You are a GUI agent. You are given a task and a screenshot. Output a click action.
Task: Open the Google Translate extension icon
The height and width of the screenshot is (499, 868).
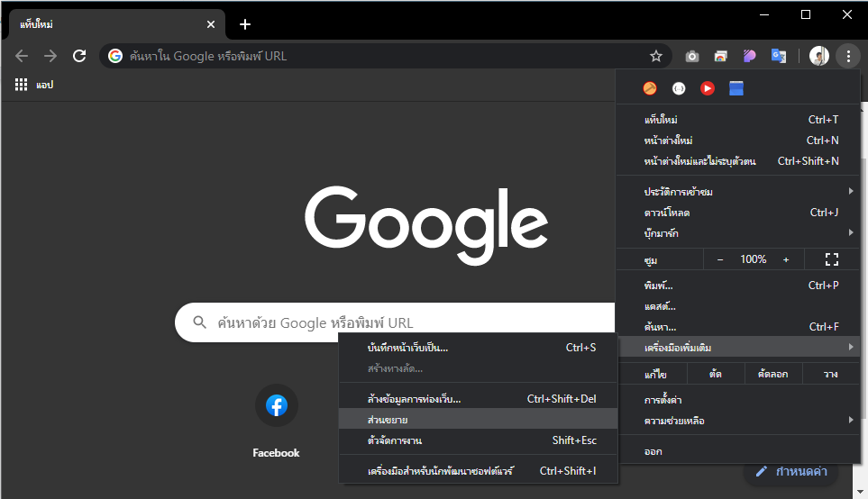tap(779, 56)
